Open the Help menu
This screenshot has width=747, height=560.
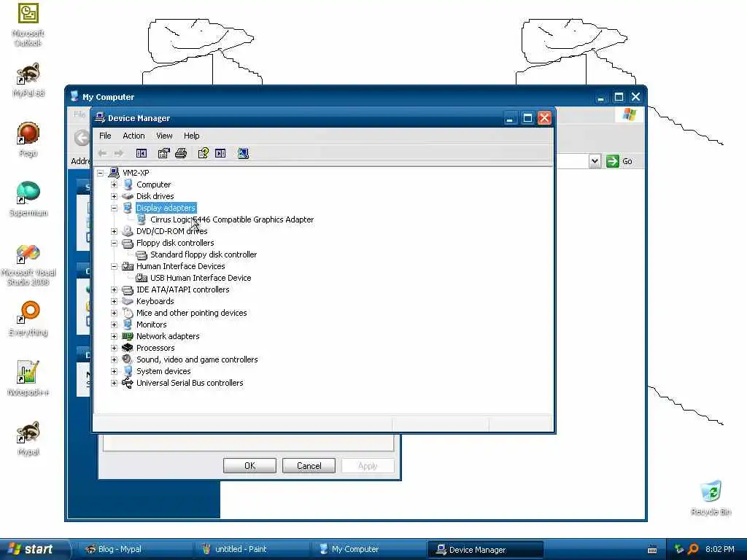192,136
